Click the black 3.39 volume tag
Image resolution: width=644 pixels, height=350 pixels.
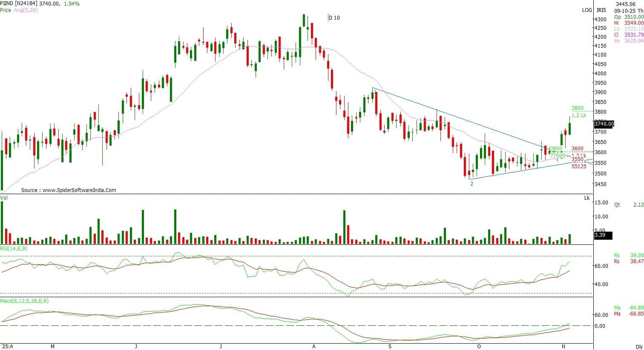point(600,235)
